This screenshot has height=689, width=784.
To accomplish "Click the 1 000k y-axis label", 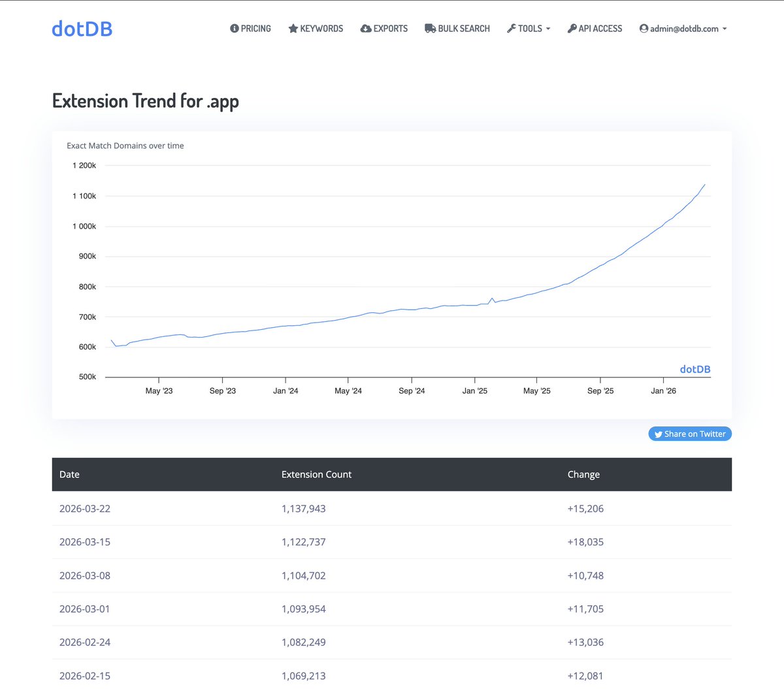I will [x=84, y=226].
